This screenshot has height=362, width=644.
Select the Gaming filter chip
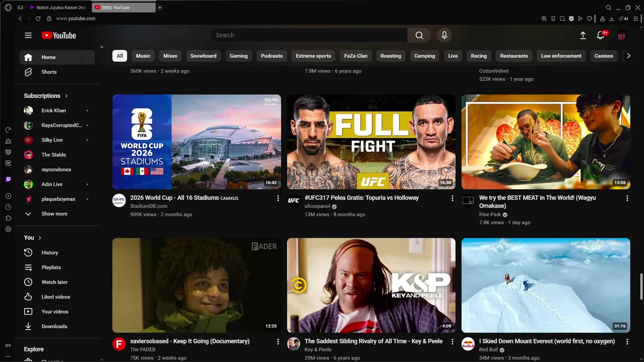point(238,56)
